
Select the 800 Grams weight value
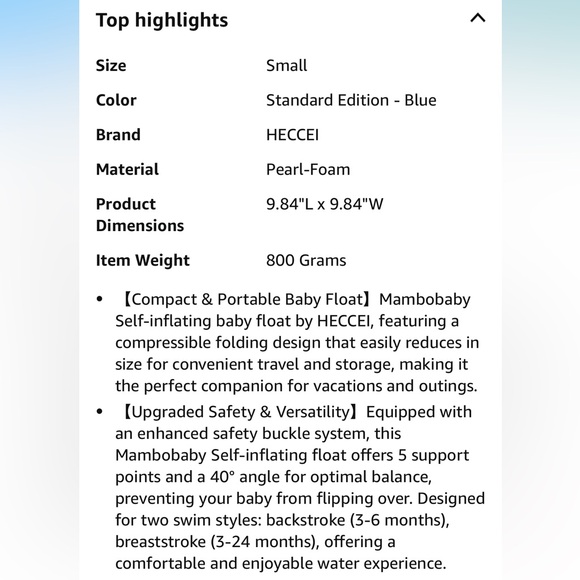(306, 260)
